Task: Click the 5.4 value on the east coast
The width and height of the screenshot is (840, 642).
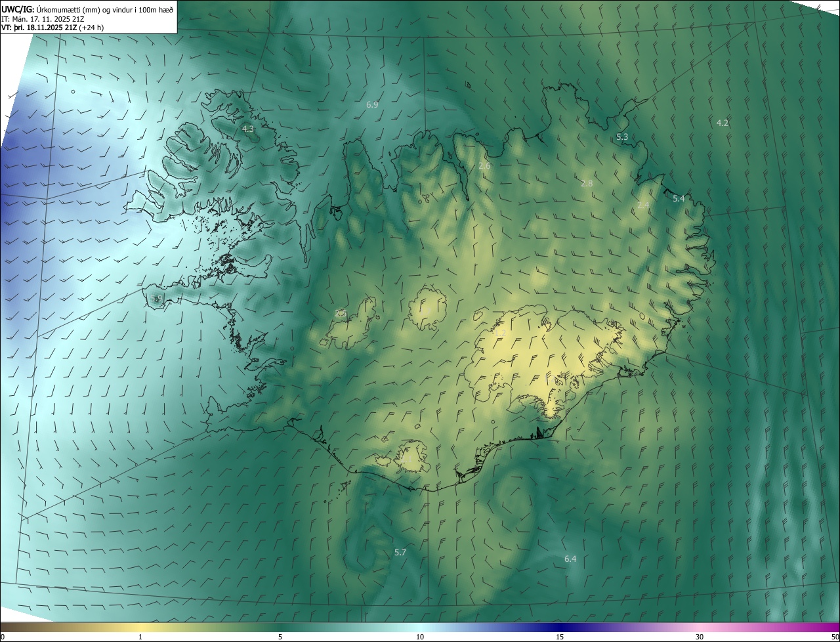Action: click(x=679, y=198)
